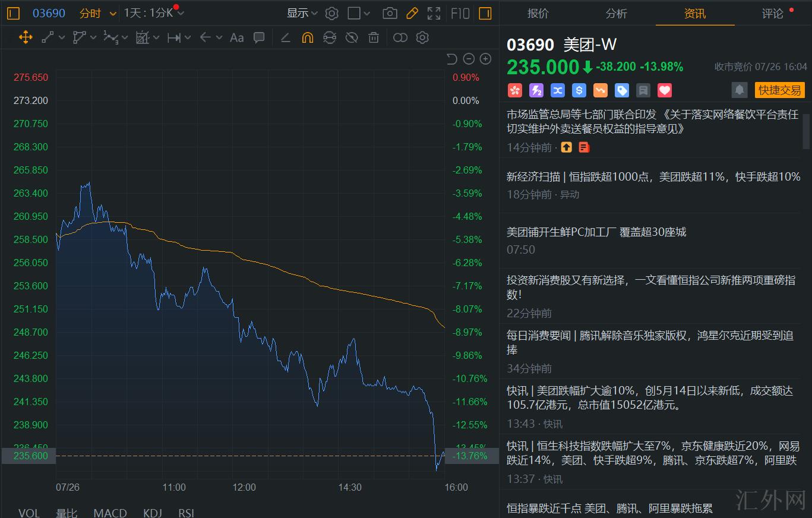Click the price alert bell icon
This screenshot has width=812, height=518.
[x=740, y=90]
